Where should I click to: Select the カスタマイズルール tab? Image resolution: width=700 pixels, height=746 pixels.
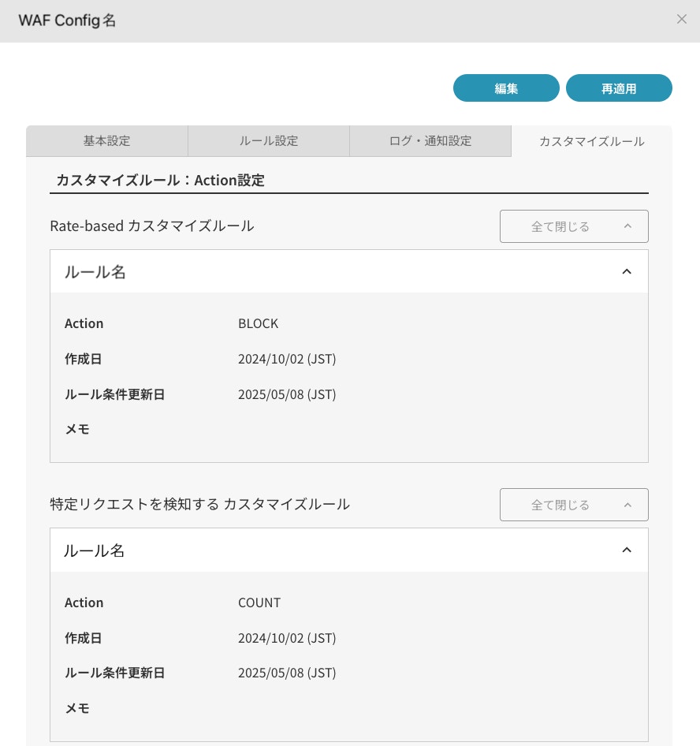pos(591,141)
